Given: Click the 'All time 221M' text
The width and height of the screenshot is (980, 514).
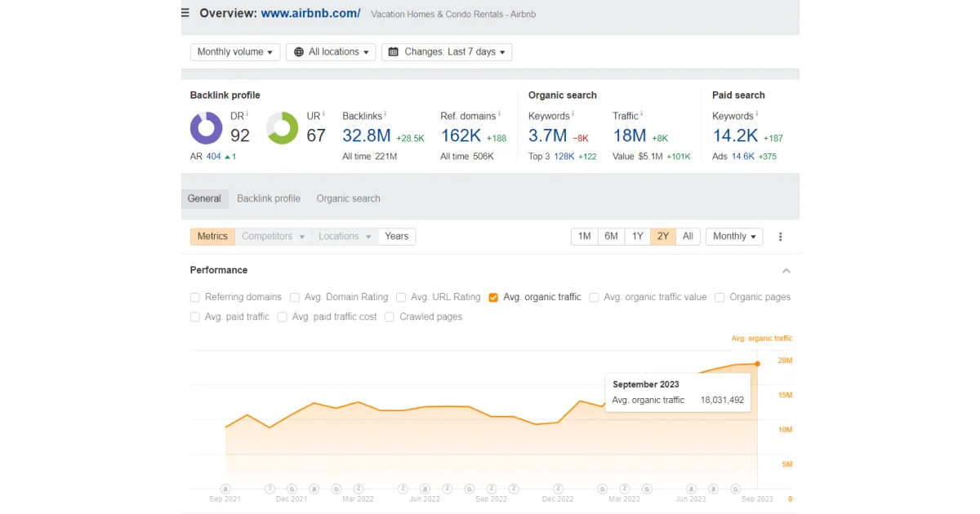Looking at the screenshot, I should (x=369, y=156).
